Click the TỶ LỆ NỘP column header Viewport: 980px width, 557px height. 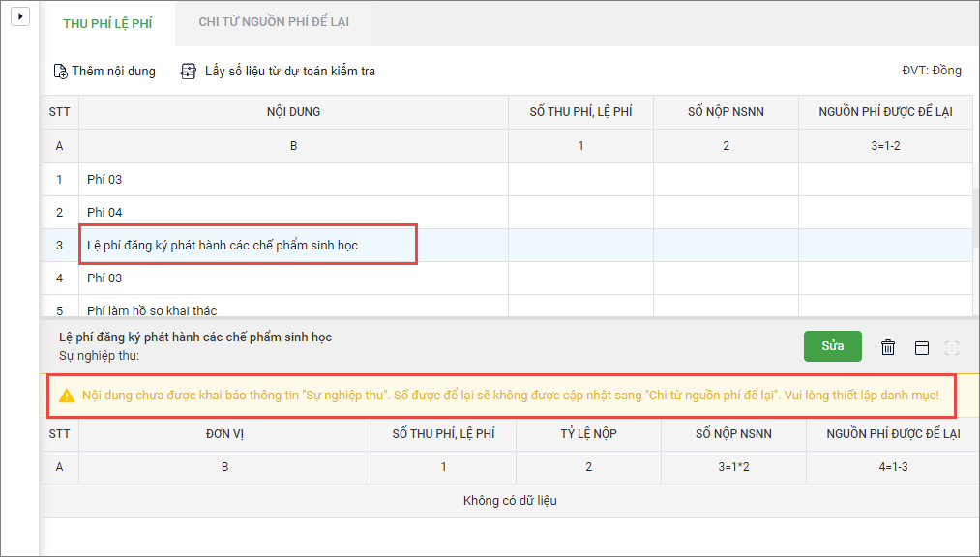tap(588, 434)
